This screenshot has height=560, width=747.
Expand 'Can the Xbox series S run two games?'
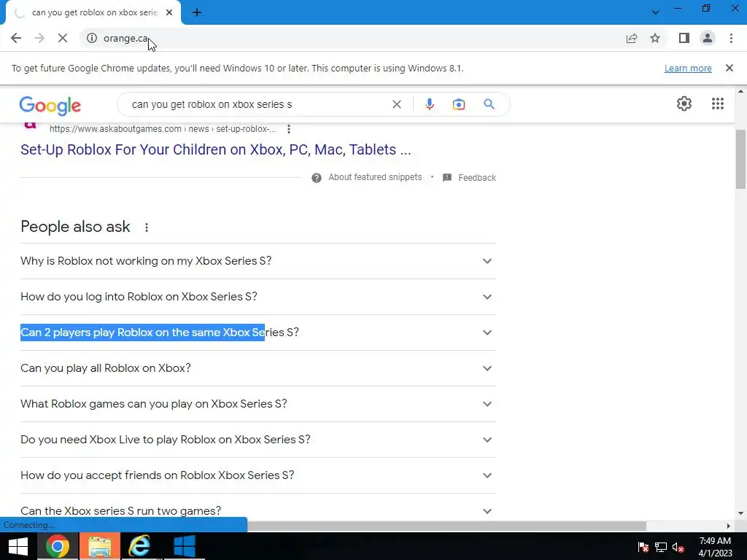pos(258,511)
